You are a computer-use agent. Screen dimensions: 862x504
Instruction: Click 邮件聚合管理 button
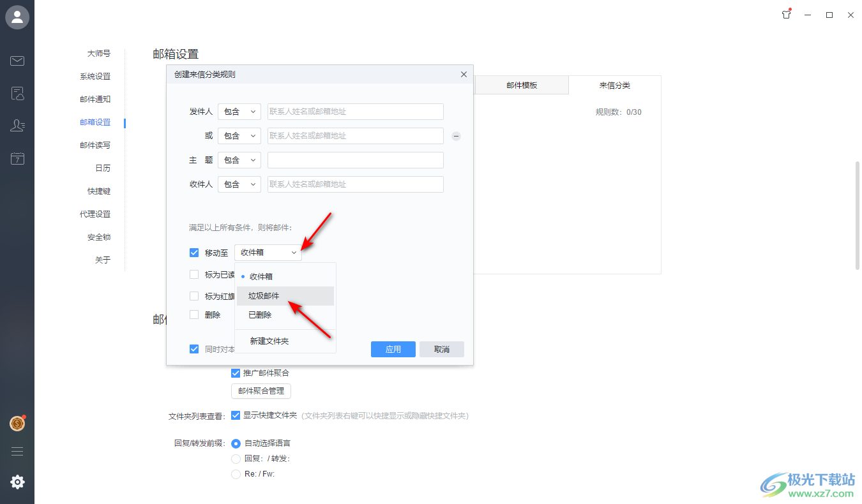[261, 391]
